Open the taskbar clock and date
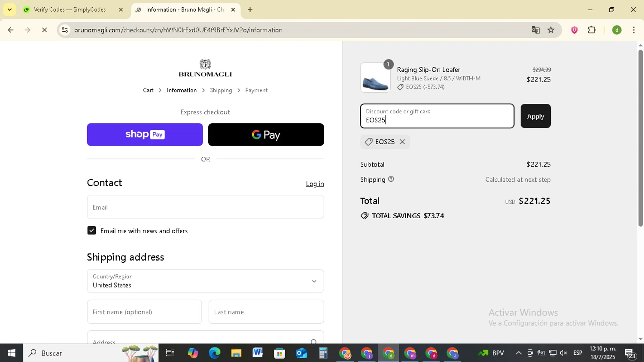Screen dimensions: 644x362 point(603,353)
